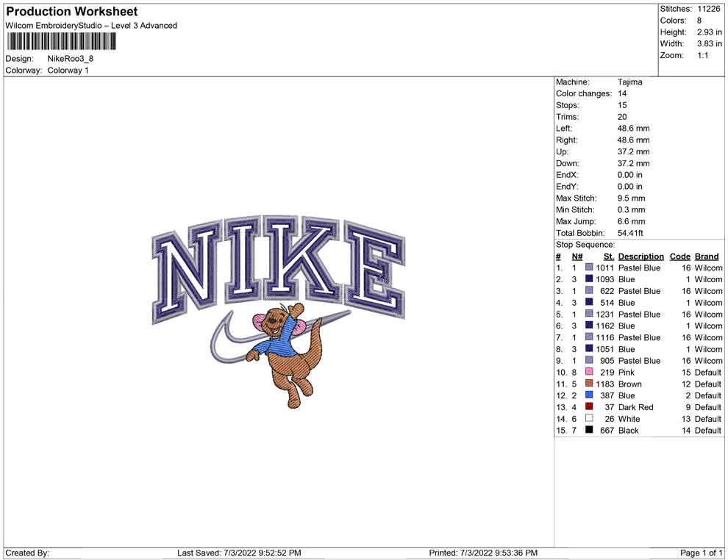Click the Printed timestamp in the footer
Image resolution: width=728 pixels, height=560 pixels.
[x=483, y=553]
